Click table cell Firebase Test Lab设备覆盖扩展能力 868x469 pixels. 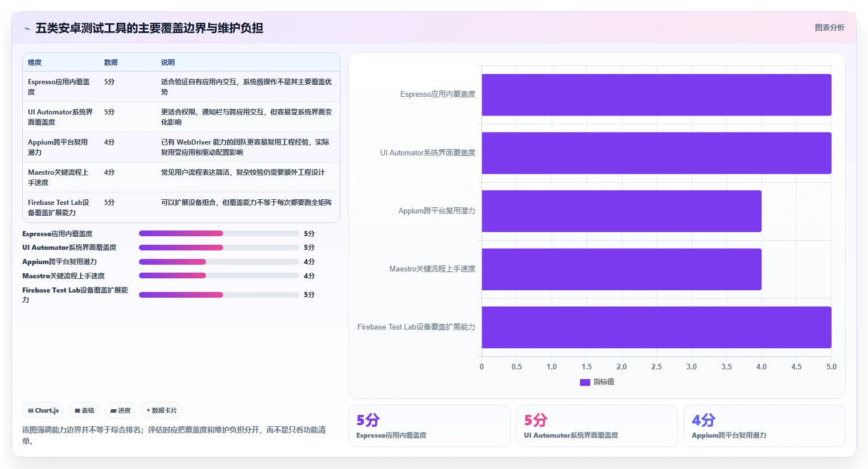60,208
